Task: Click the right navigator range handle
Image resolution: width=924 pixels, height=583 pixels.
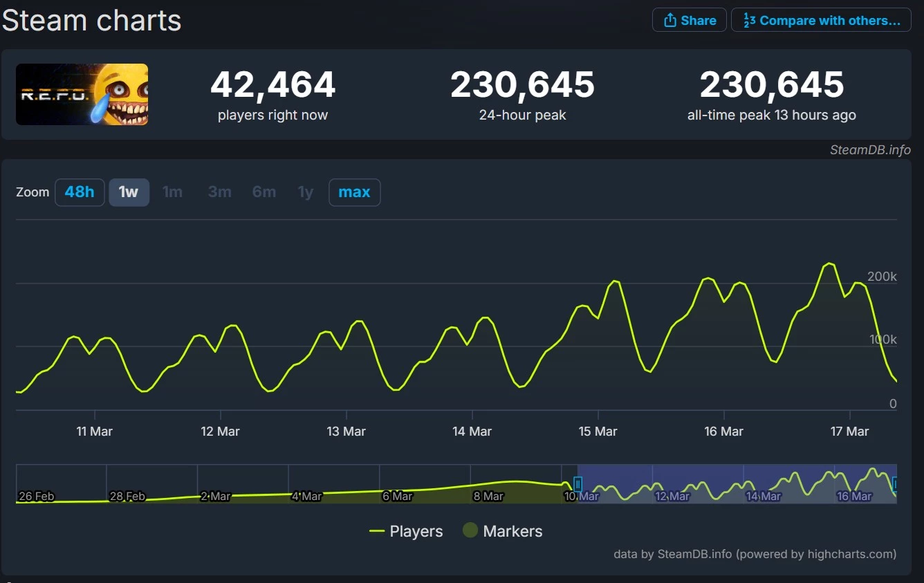Action: click(x=895, y=483)
